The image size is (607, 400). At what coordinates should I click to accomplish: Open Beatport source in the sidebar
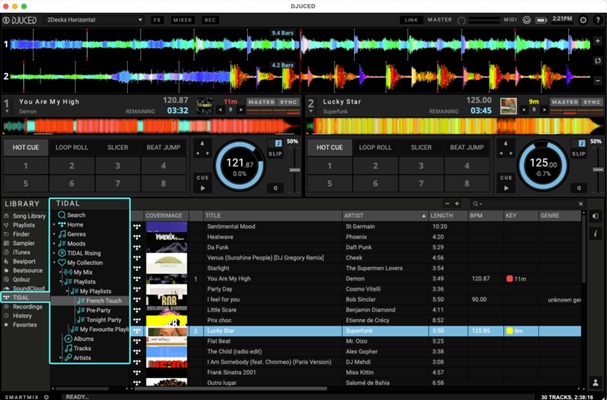20,261
